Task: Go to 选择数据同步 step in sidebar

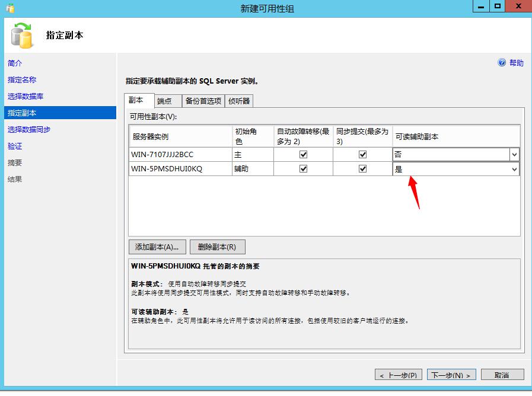Action: coord(29,129)
